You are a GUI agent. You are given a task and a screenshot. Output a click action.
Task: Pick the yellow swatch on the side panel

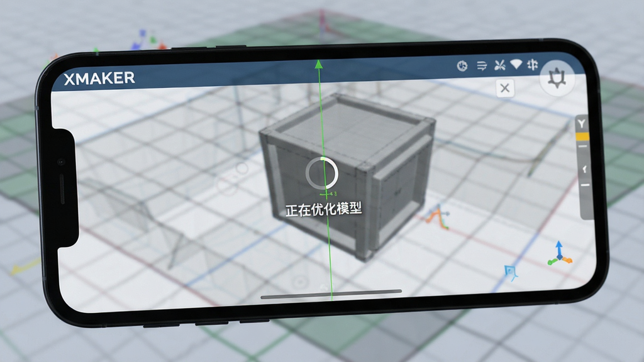[x=582, y=136]
